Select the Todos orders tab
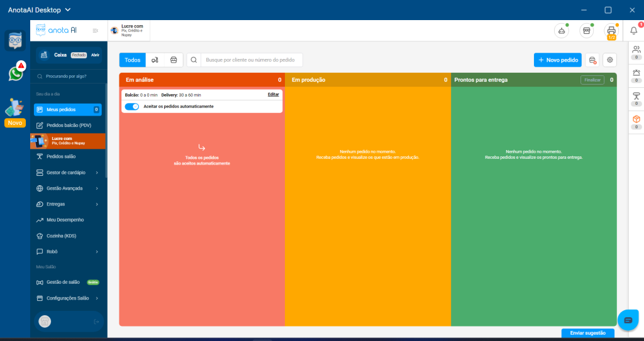 (x=133, y=60)
